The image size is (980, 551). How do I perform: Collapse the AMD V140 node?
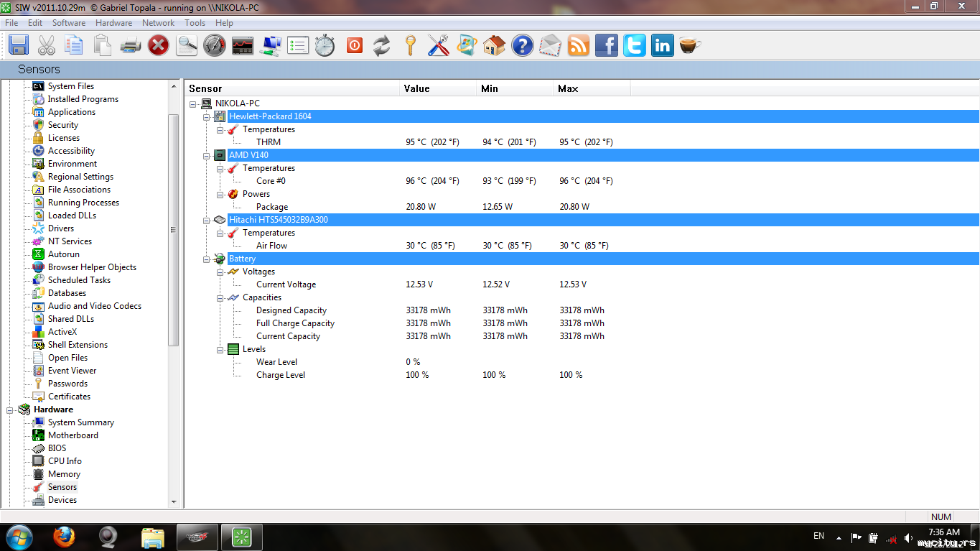(207, 155)
